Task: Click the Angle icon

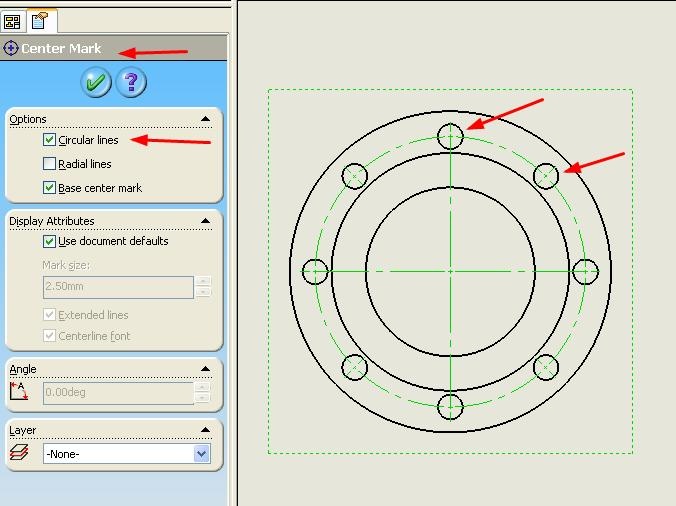Action: coord(19,390)
